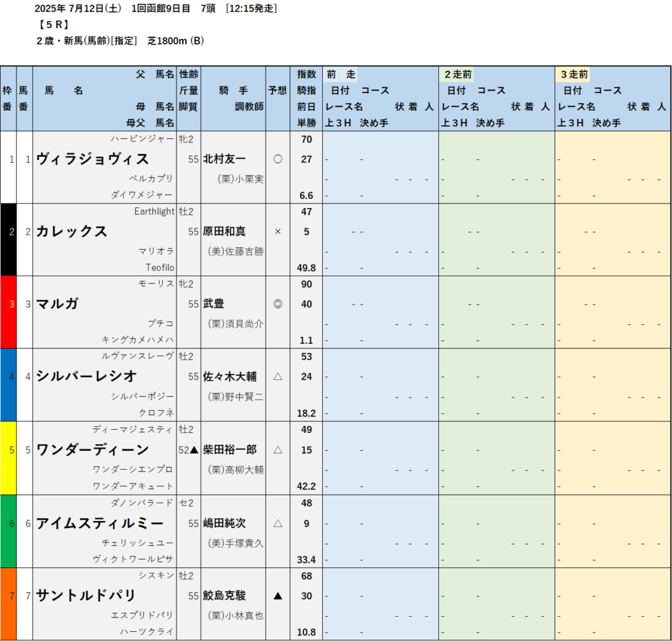The width and height of the screenshot is (672, 641).
Task: Click index value 90 in マルガ row
Action: click(x=306, y=284)
